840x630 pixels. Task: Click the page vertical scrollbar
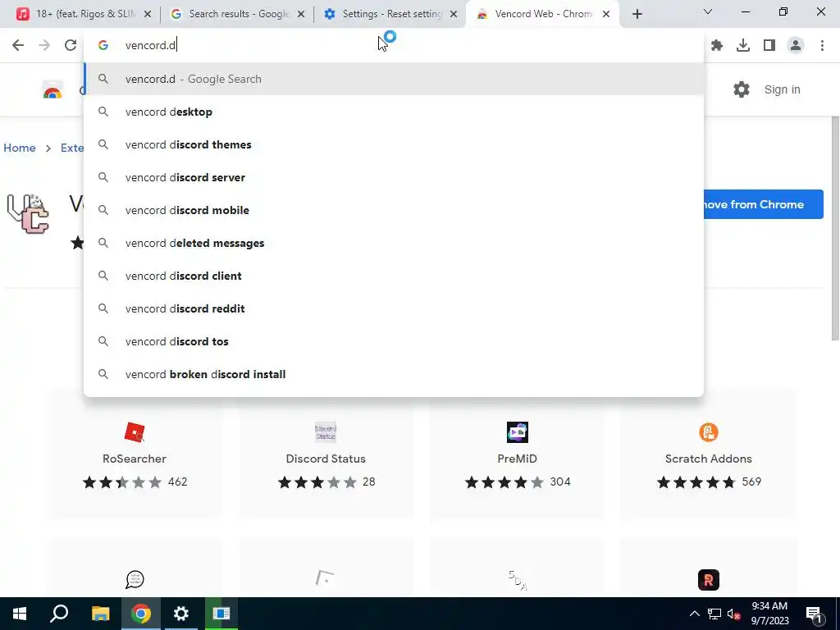(x=834, y=228)
